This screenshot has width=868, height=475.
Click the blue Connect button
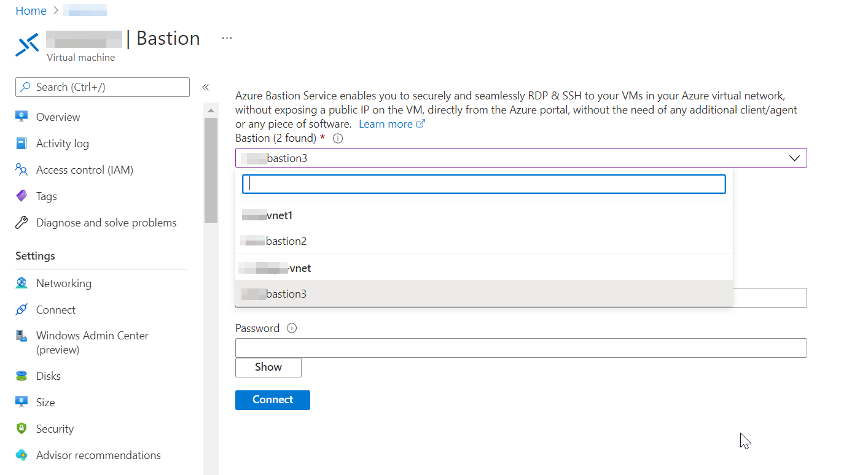tap(273, 400)
